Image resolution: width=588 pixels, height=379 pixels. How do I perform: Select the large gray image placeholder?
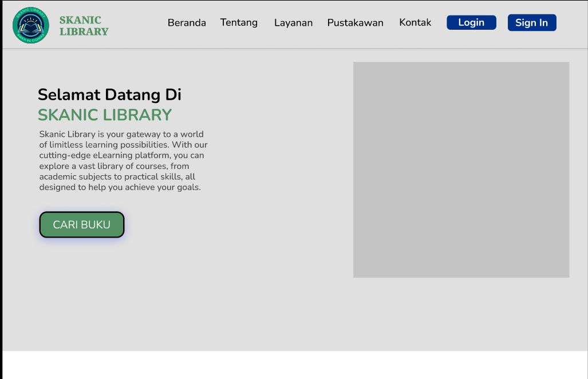click(x=461, y=170)
